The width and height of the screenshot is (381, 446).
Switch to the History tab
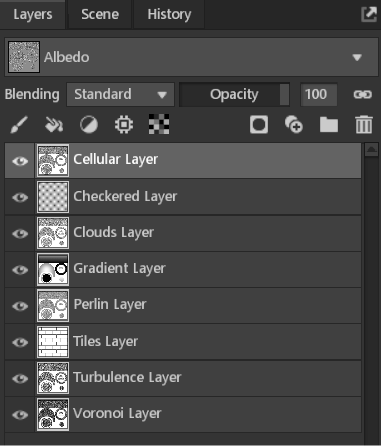click(169, 14)
